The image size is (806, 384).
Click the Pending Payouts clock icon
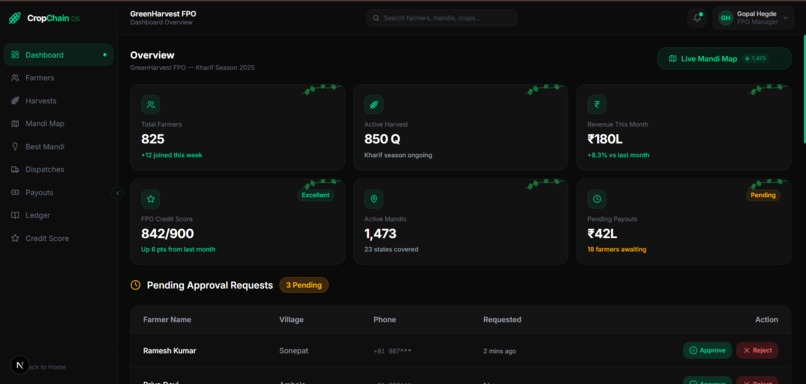click(597, 199)
